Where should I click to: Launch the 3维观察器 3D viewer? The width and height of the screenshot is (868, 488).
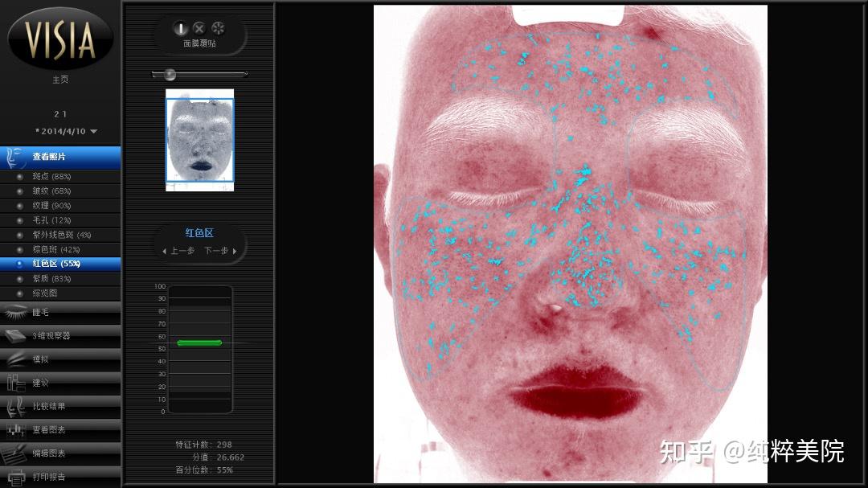[48, 336]
